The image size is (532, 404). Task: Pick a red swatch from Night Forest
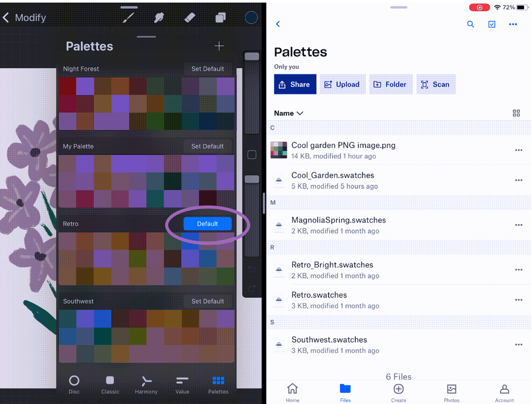[x=68, y=85]
